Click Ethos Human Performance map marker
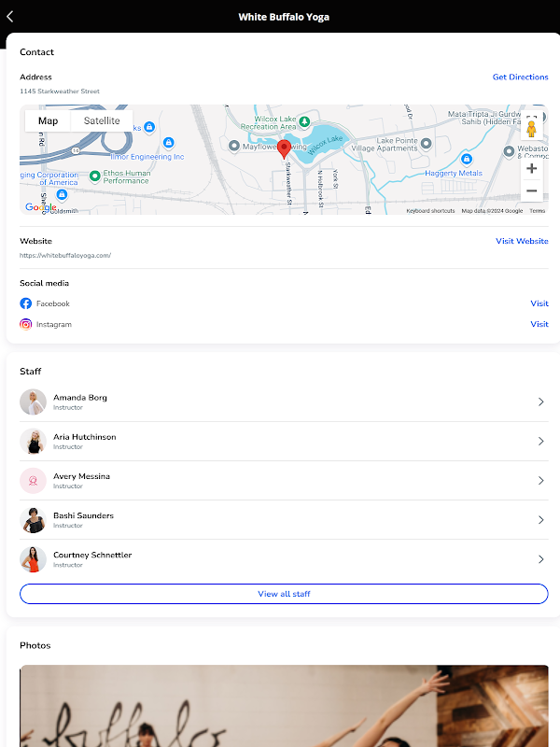Image resolution: width=560 pixels, height=747 pixels. (x=95, y=176)
